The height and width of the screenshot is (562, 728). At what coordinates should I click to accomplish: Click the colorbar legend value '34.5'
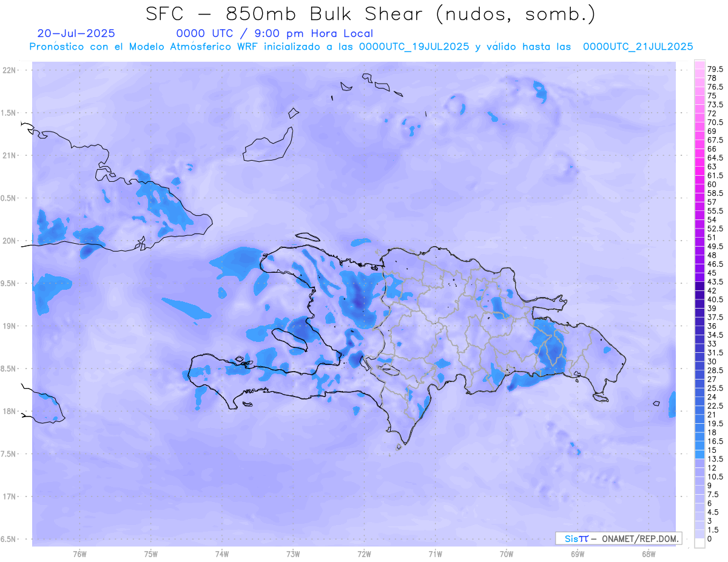coord(716,335)
